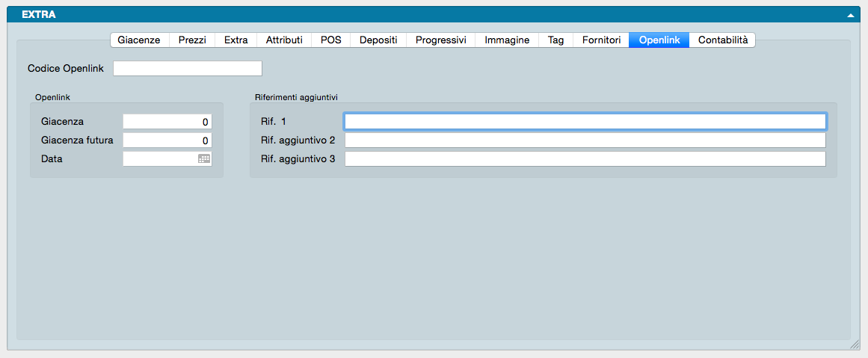Viewport: 868px width, 358px height.
Task: Click the Rif. aggiuntivo 2 field
Action: coord(585,141)
